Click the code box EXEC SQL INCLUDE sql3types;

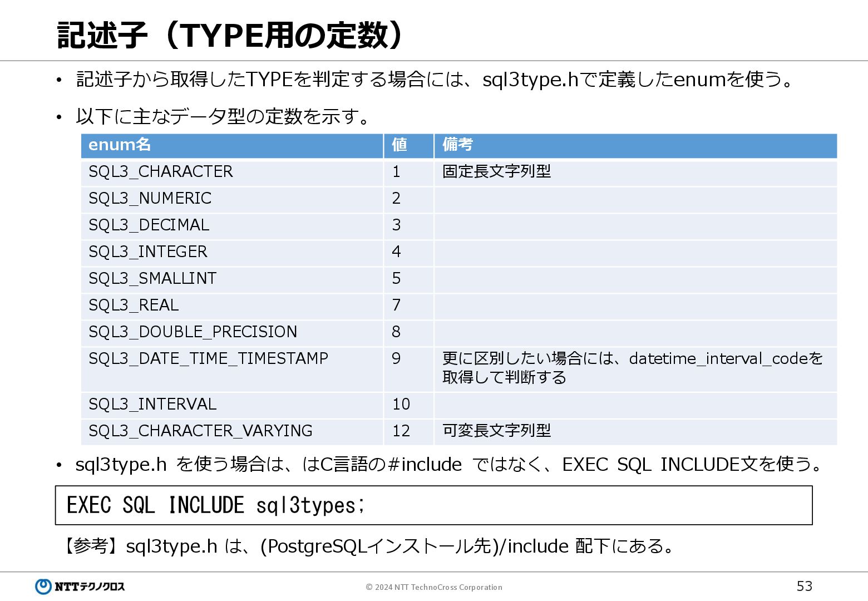(x=433, y=505)
